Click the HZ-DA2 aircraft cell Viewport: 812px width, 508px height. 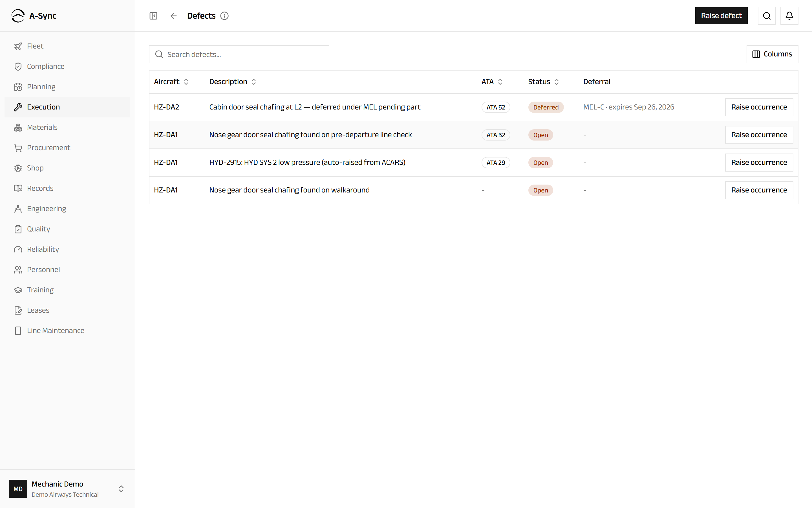[x=166, y=107]
